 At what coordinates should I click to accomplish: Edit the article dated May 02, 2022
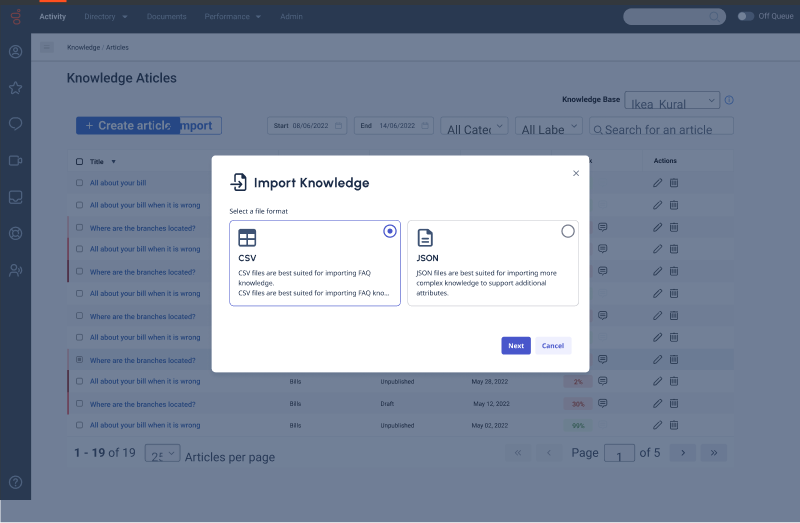(658, 425)
